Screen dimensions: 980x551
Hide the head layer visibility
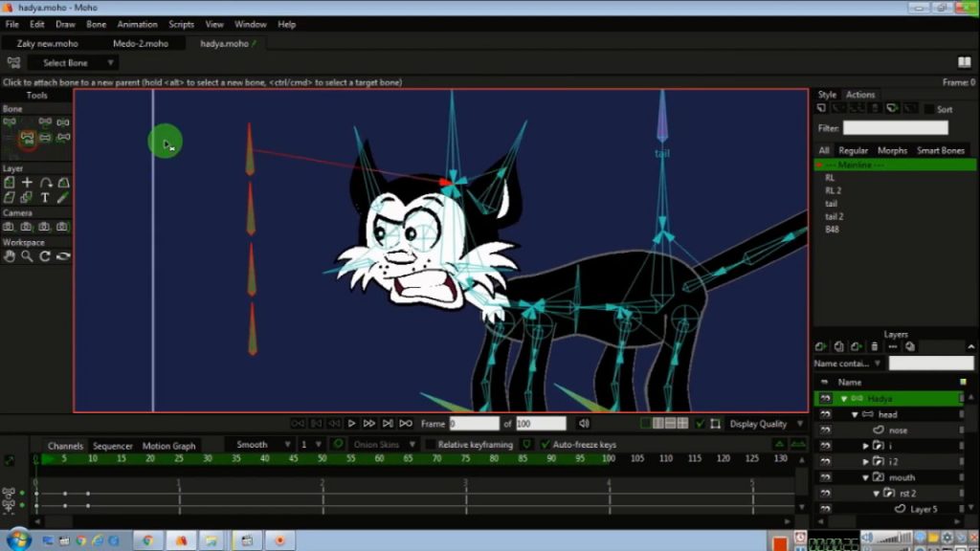click(825, 414)
